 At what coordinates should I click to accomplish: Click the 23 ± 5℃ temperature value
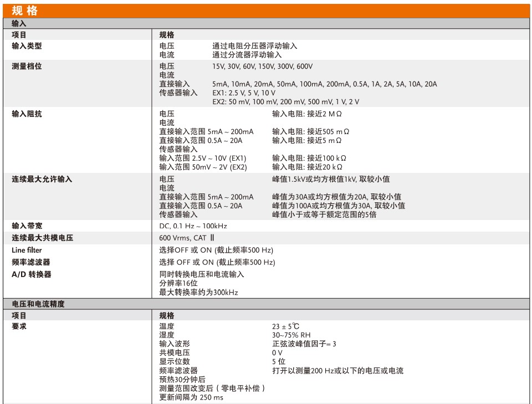(285, 326)
